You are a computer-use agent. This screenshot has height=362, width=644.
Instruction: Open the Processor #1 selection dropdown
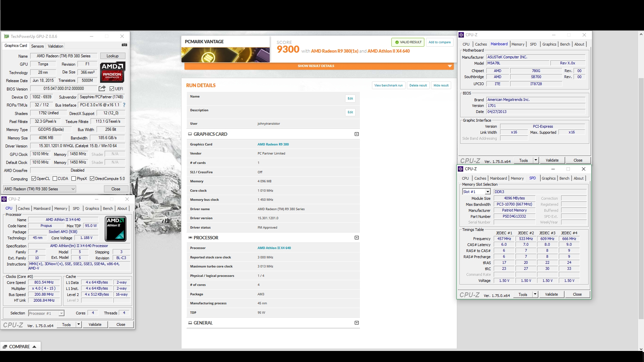pos(46,313)
